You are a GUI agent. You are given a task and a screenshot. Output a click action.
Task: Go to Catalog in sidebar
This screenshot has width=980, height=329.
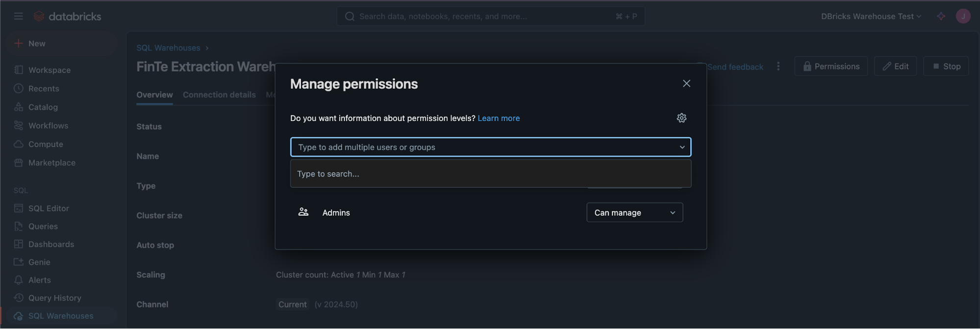tap(43, 107)
